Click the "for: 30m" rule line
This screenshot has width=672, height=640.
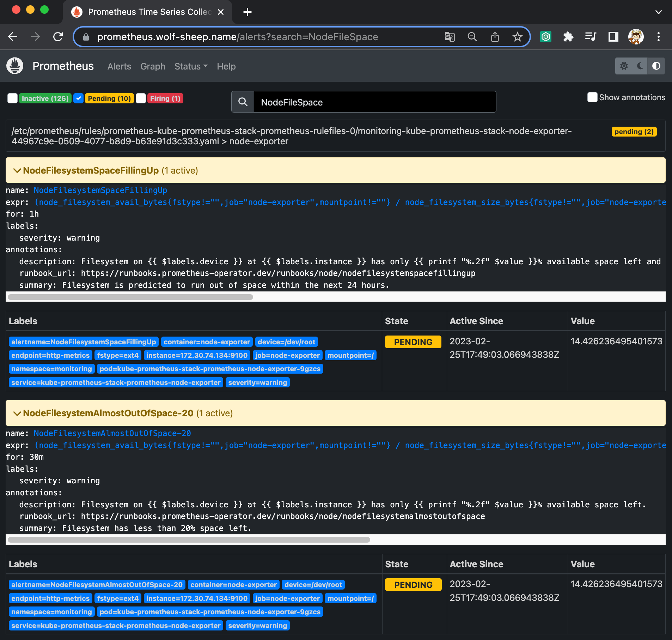pyautogui.click(x=25, y=457)
